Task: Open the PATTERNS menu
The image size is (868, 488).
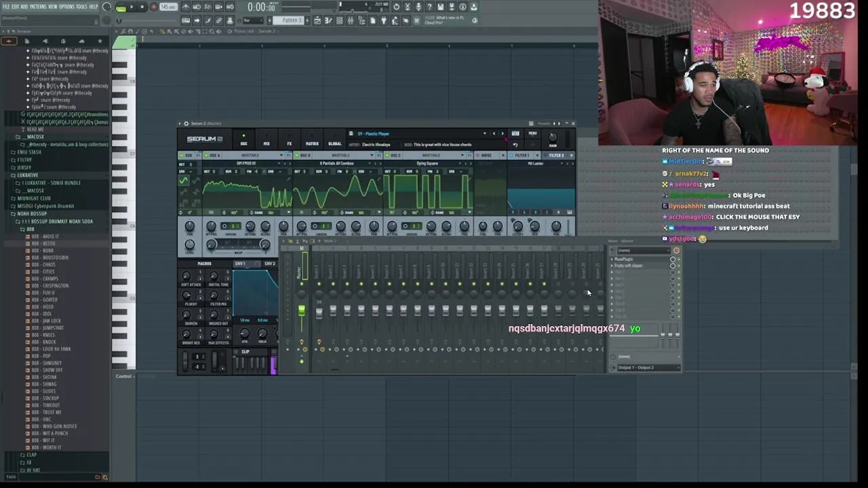Action: click(38, 7)
